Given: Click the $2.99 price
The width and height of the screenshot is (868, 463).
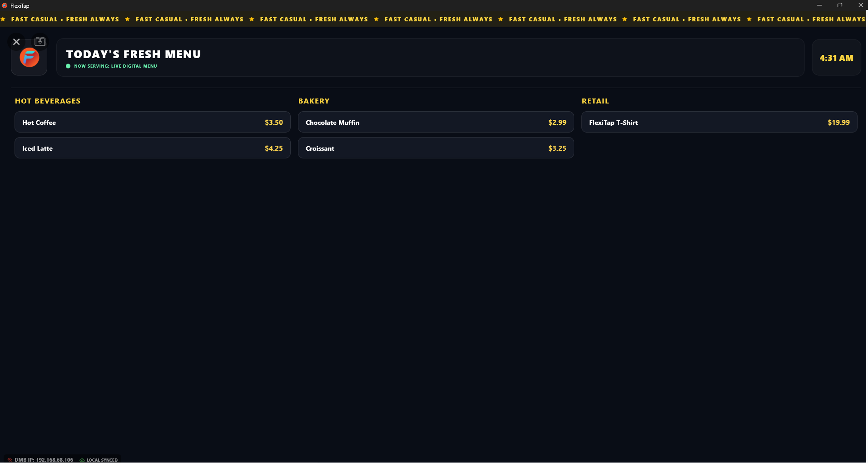Looking at the screenshot, I should pos(557,123).
